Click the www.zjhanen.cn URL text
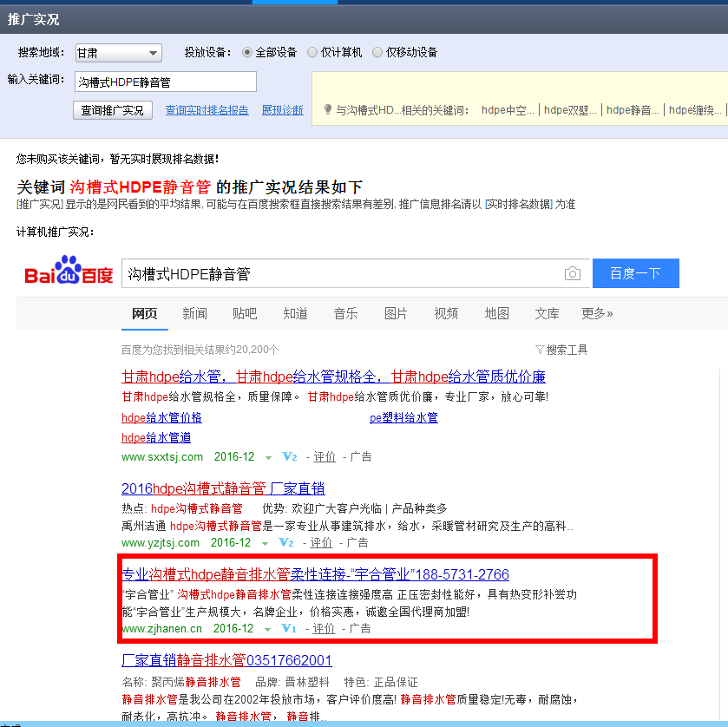This screenshot has height=727, width=728. 161,629
